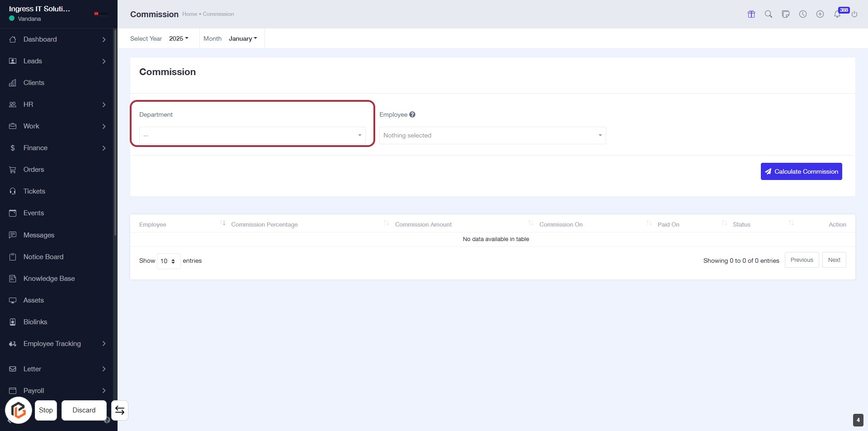Click the gift icon in top bar

(x=751, y=14)
